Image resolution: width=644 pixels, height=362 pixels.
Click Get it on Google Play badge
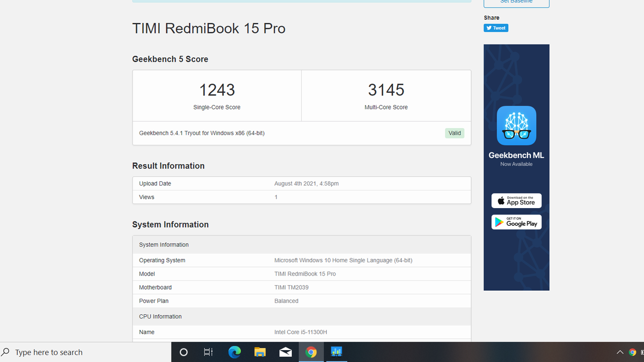[x=516, y=222]
